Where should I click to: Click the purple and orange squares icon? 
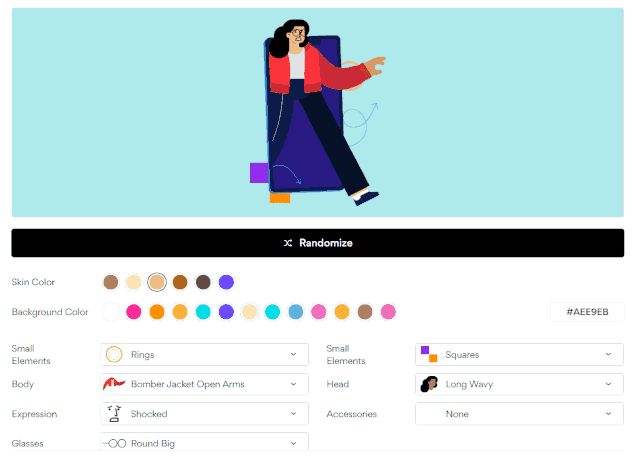point(429,354)
